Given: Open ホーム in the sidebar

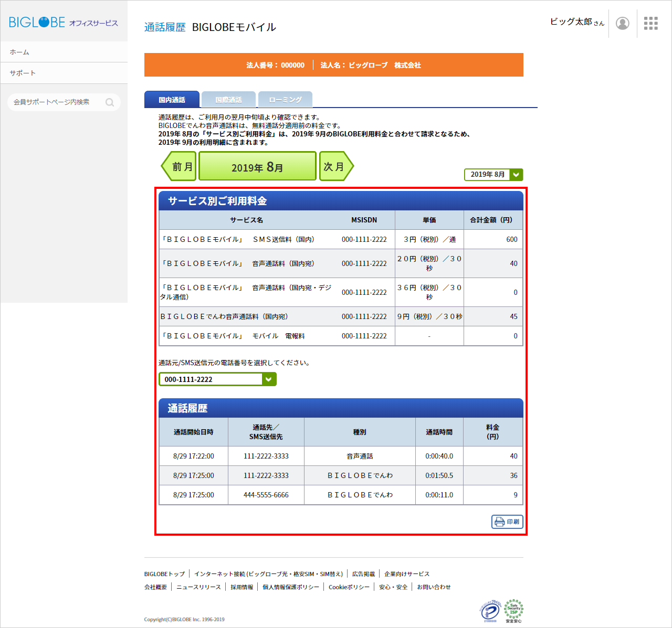Looking at the screenshot, I should [64, 52].
